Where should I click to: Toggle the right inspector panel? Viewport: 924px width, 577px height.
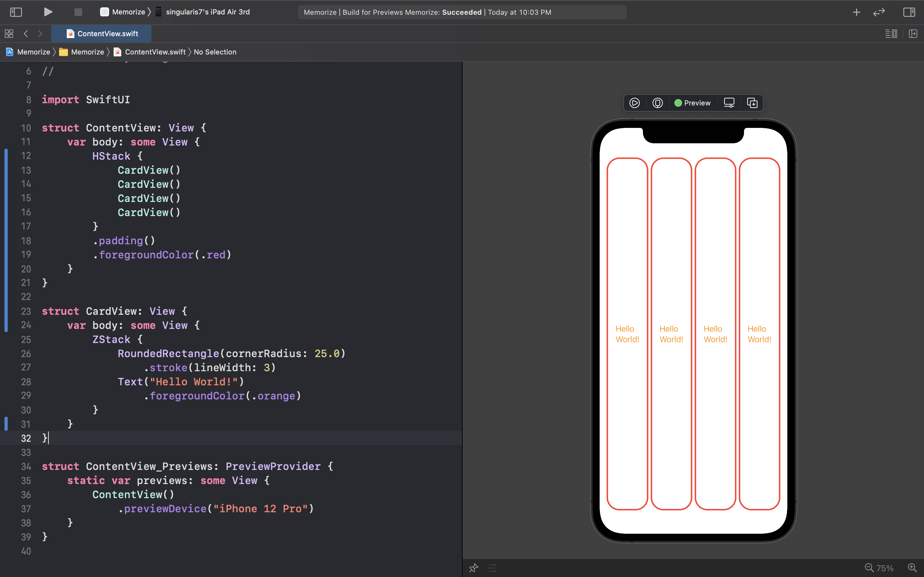[x=909, y=12]
